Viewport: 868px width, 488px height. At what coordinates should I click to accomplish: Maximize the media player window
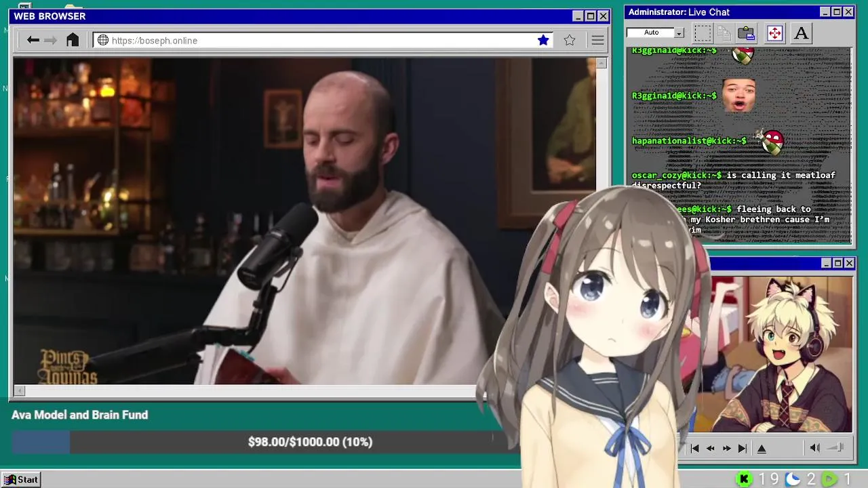click(x=837, y=263)
